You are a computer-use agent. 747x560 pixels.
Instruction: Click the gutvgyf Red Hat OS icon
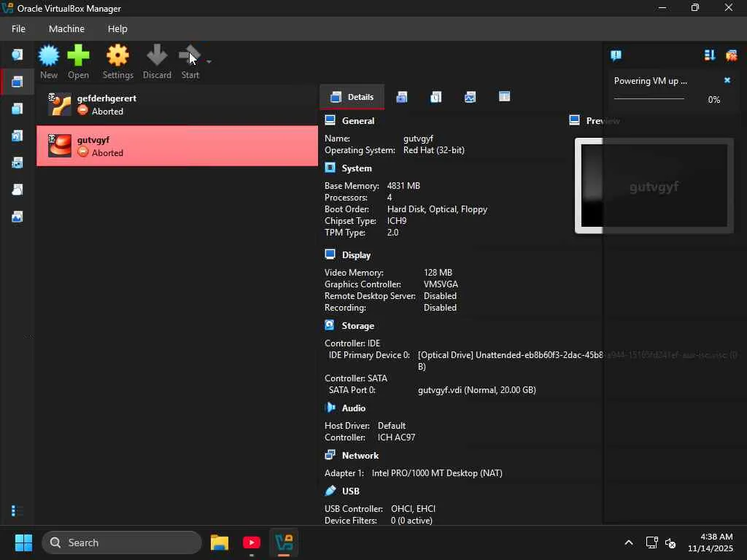[60, 146]
